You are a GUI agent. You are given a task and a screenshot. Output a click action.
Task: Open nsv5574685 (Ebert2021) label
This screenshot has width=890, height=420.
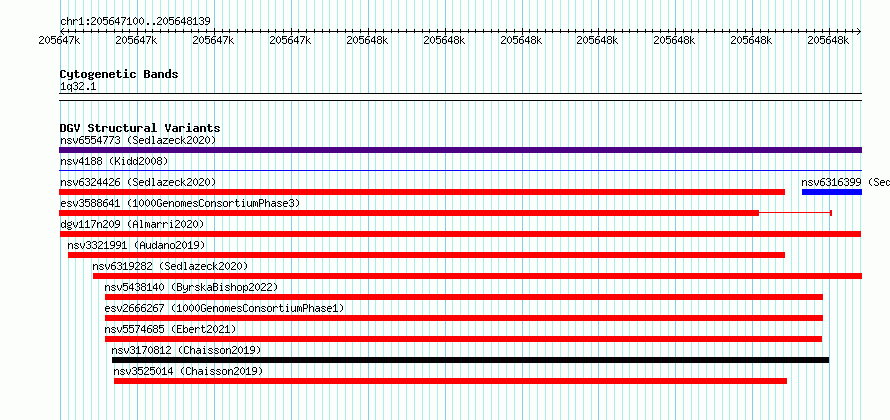(170, 329)
